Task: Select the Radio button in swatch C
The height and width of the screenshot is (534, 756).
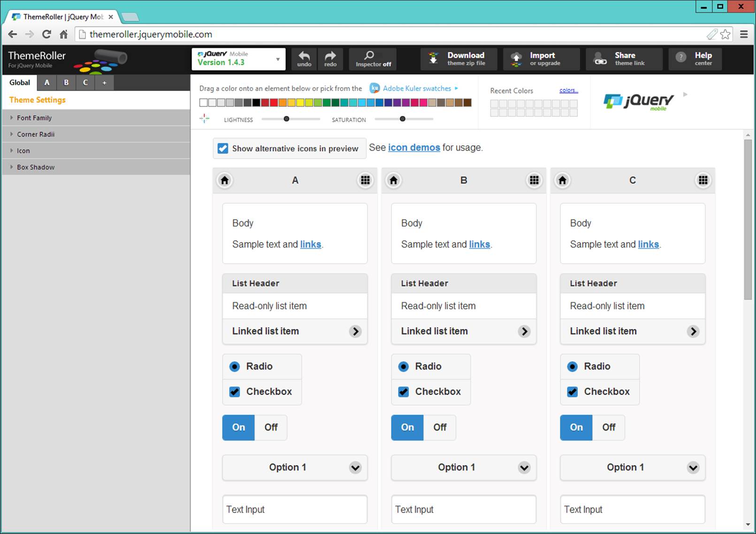Action: click(573, 366)
